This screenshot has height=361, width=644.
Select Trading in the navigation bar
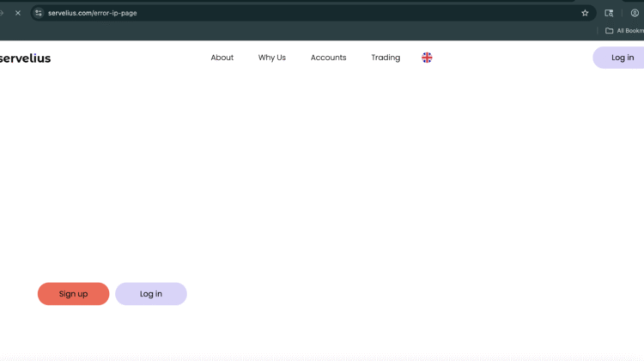(x=386, y=58)
